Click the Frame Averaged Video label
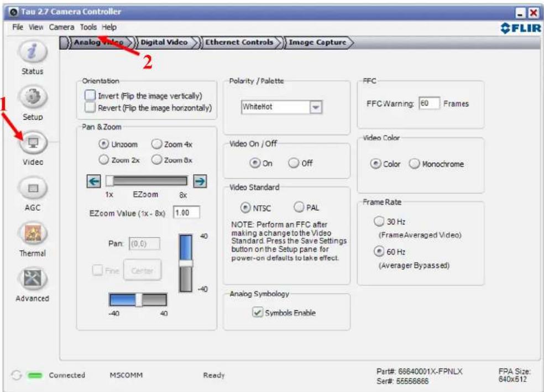544x392 pixels. point(420,235)
